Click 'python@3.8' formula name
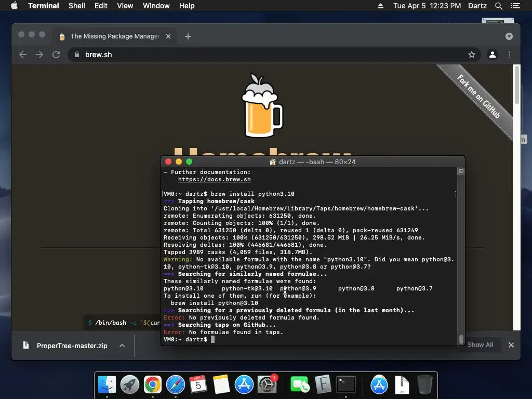The height and width of the screenshot is (399, 532). point(356,288)
